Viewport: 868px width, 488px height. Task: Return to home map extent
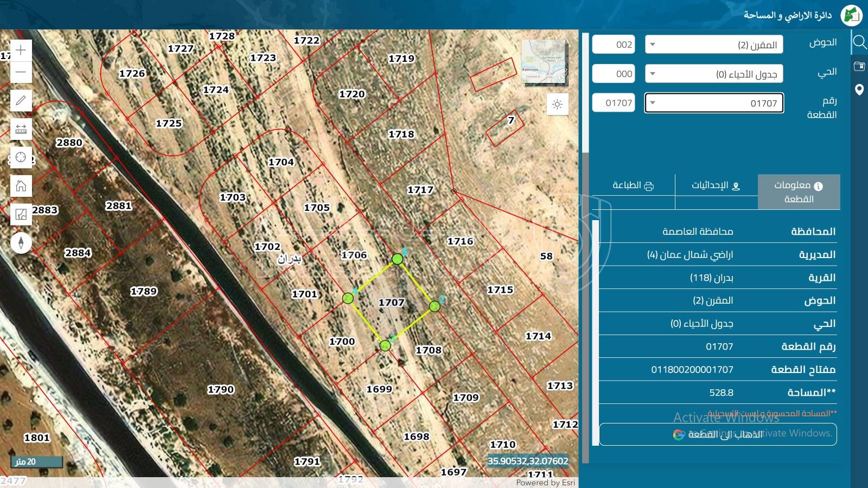21,186
